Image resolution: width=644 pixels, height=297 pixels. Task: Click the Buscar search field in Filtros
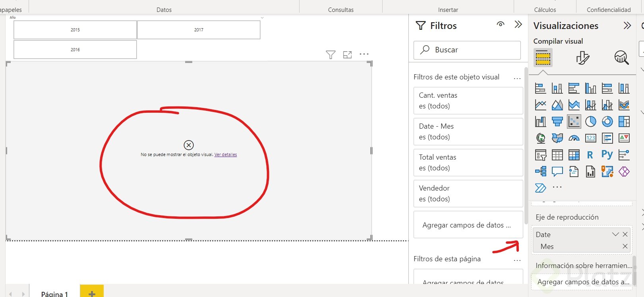point(467,50)
